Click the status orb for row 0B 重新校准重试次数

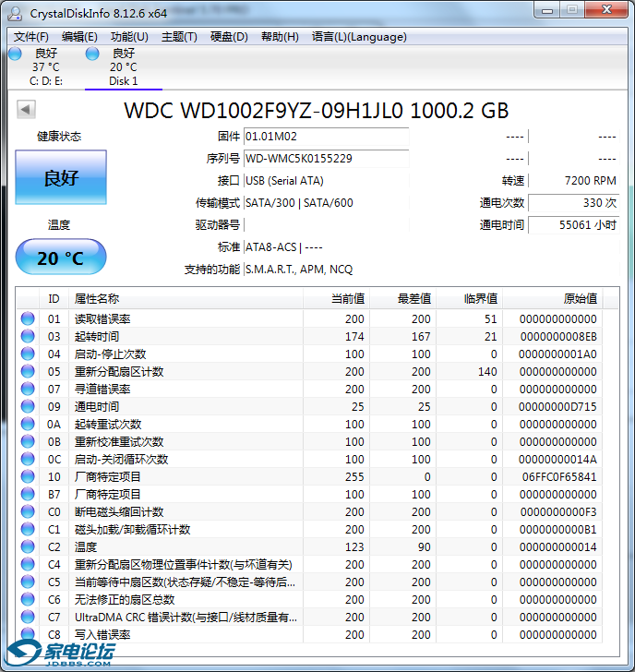28,441
